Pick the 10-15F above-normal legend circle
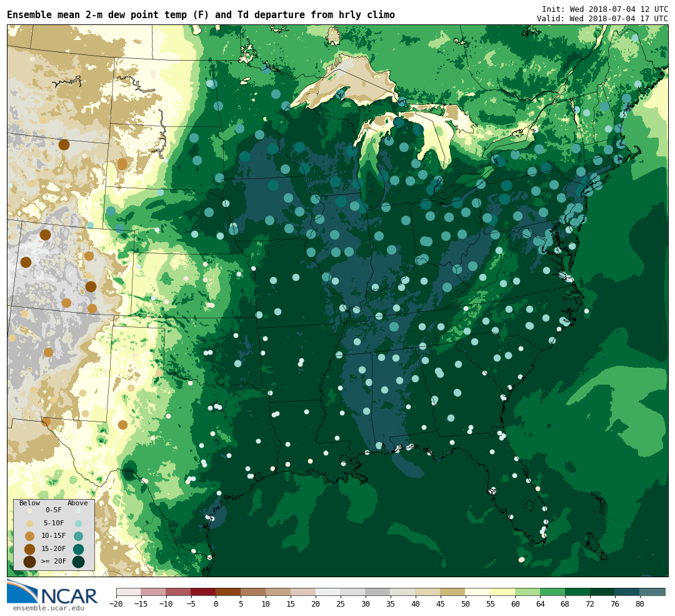 [x=78, y=536]
